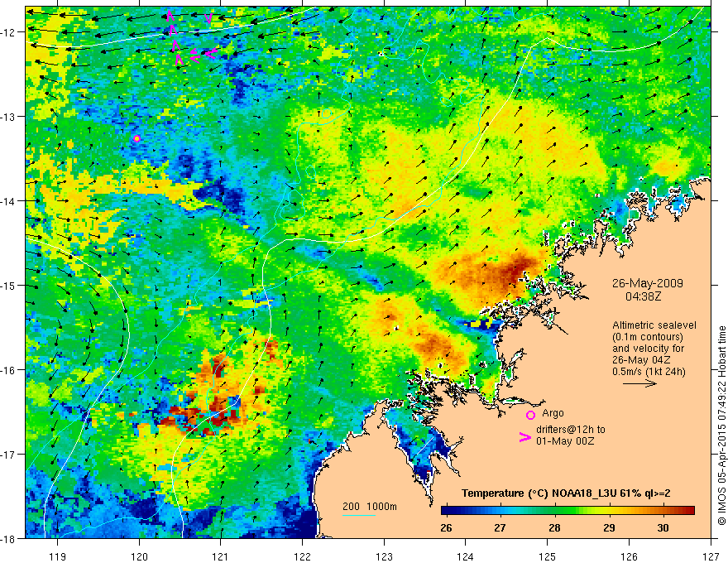Click the longitude axis label 127

[711, 556]
